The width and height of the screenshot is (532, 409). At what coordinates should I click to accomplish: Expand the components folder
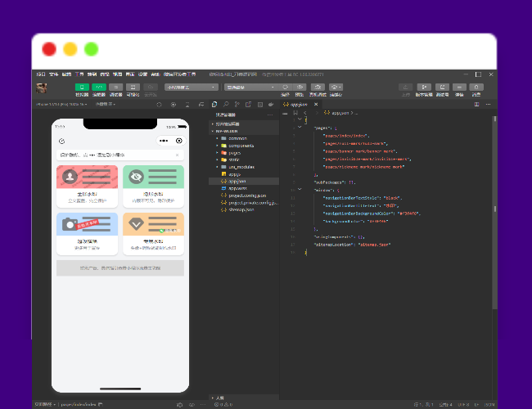[233, 146]
